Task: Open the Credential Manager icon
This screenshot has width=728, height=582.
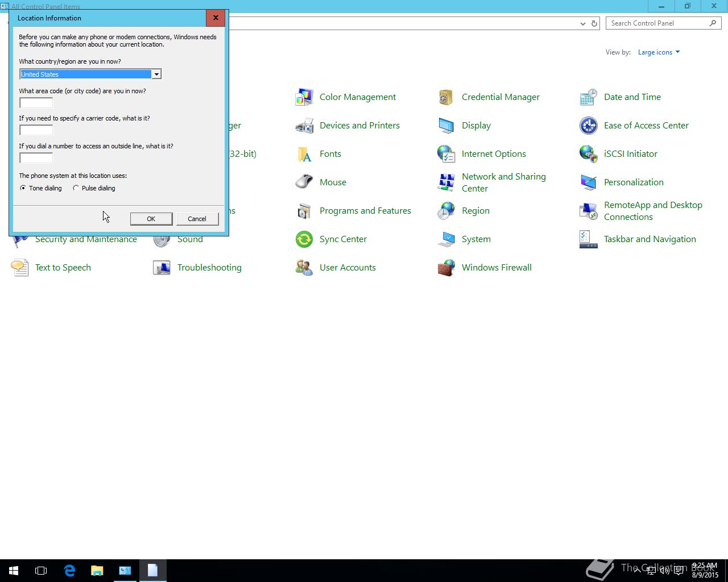Action: click(x=446, y=97)
